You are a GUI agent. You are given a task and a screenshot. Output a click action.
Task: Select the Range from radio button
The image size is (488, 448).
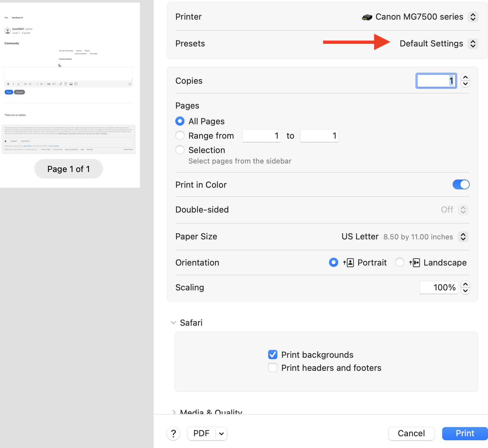[180, 136]
